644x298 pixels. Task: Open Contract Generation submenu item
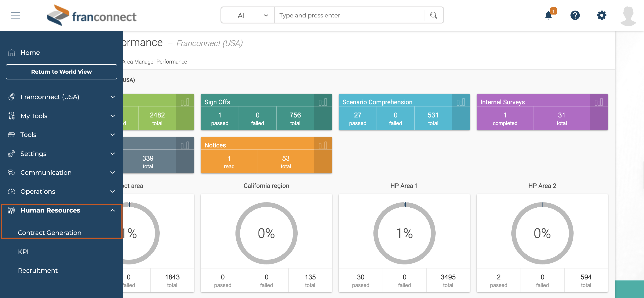[x=49, y=233]
